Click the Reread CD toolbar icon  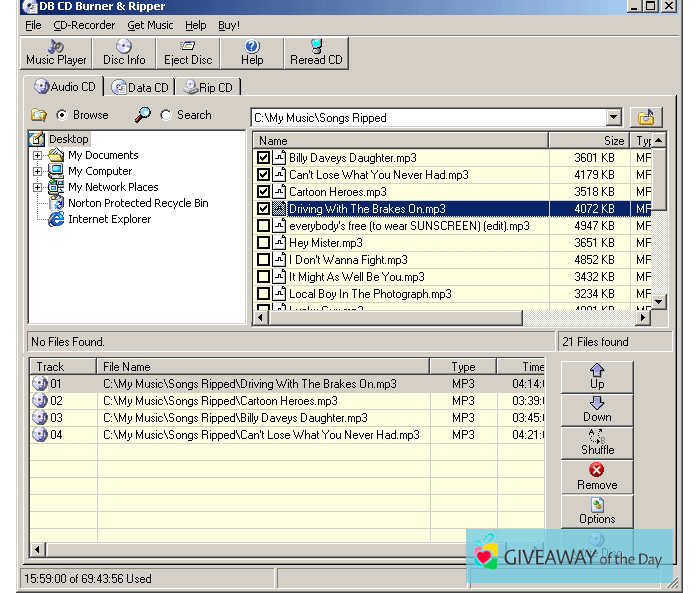(x=316, y=53)
